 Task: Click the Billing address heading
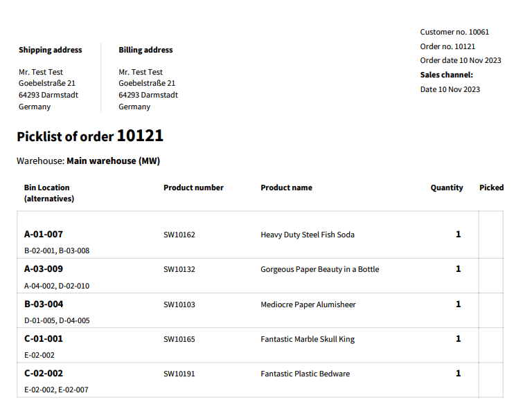(145, 50)
